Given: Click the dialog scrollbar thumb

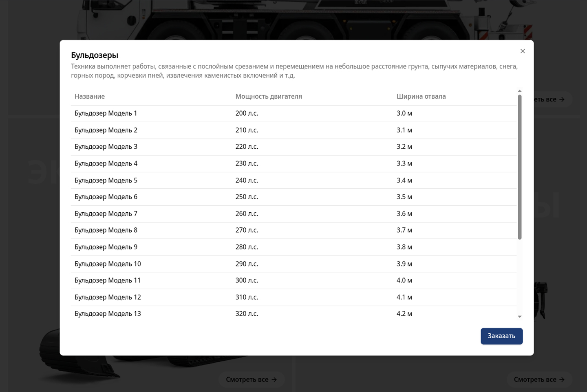Looking at the screenshot, I should click(519, 167).
